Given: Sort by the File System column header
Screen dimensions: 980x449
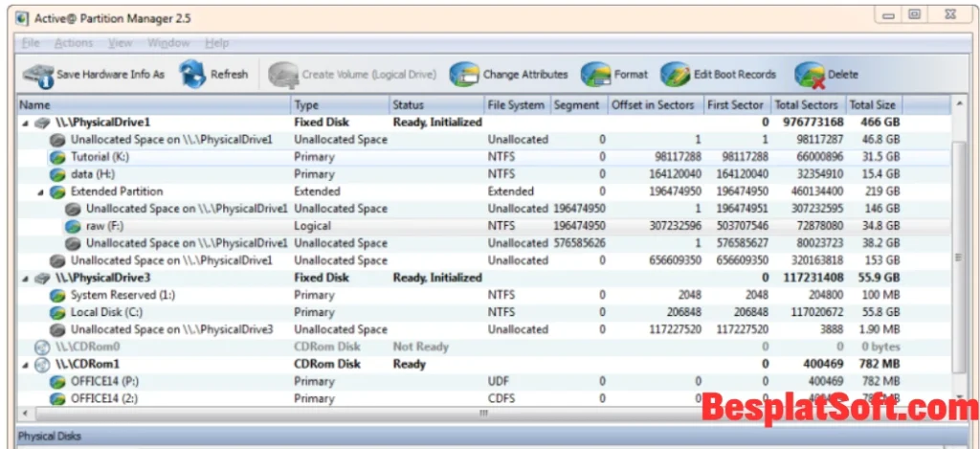Looking at the screenshot, I should click(x=518, y=105).
